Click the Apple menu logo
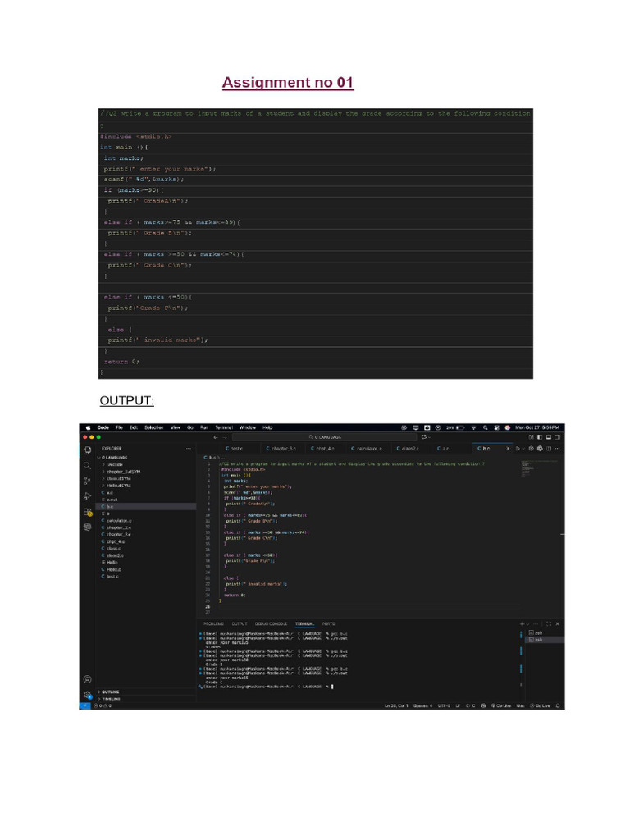This screenshot has height=840, width=630. (x=89, y=427)
